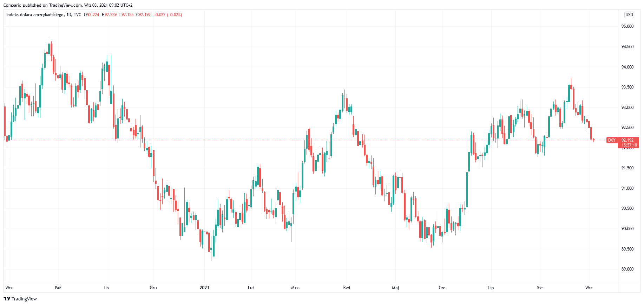Click the Lis time axis label
Viewport: 644px width, 305px height.
107,288
